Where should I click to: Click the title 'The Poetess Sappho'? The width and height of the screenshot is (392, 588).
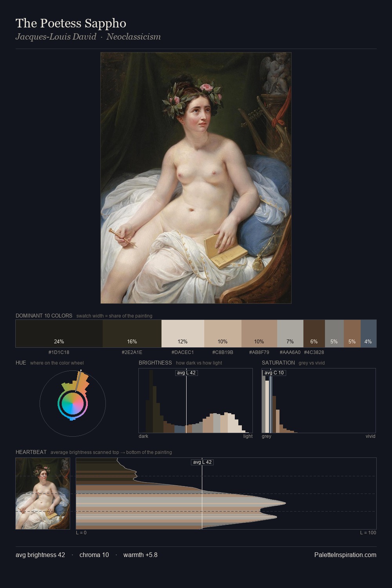[x=71, y=23]
